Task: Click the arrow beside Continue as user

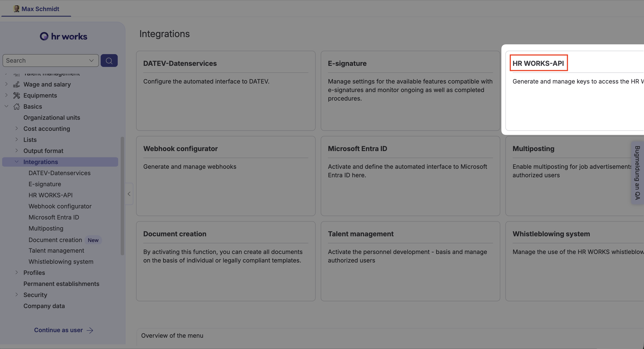Action: pos(90,330)
